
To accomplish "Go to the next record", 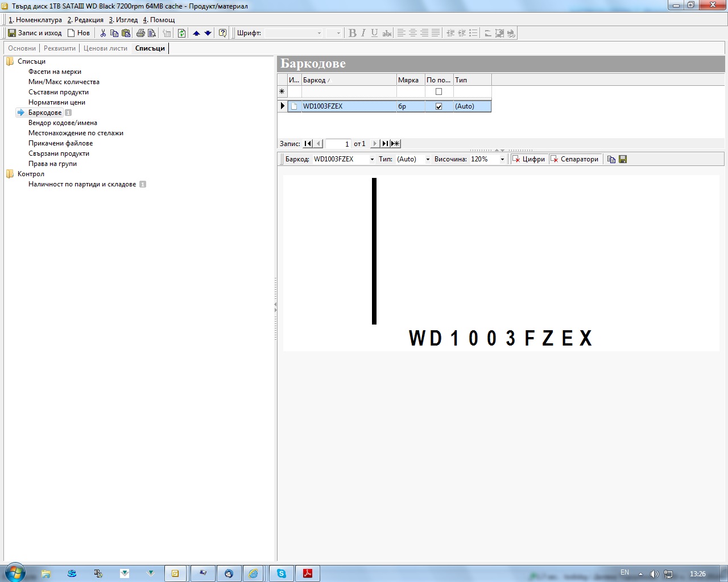I will click(374, 144).
